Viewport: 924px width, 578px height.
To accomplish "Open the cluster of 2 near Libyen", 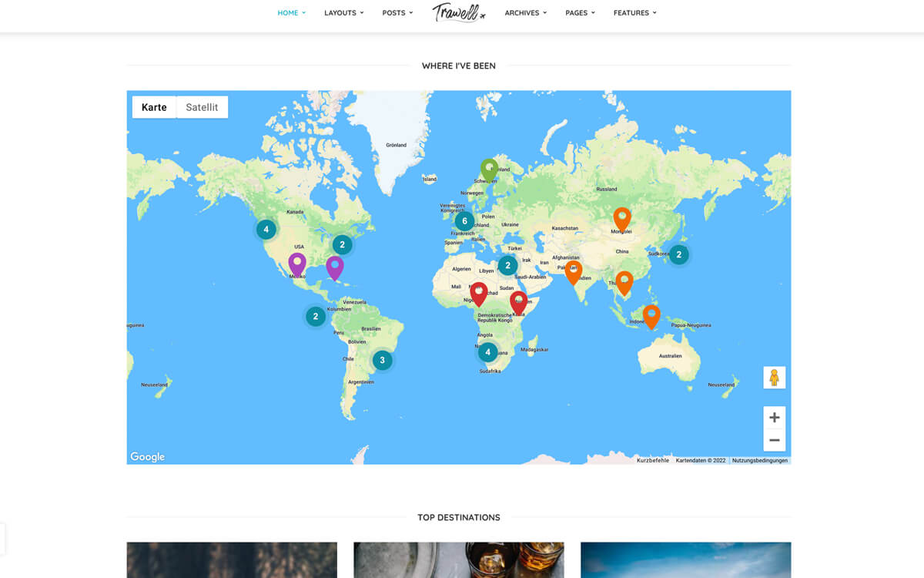I will pyautogui.click(x=507, y=266).
